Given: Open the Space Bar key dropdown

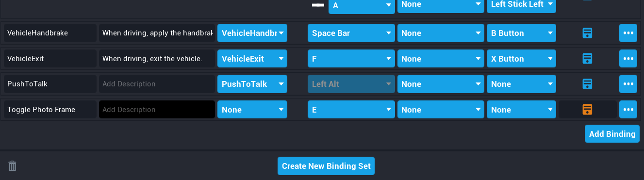Looking at the screenshot, I should click(x=351, y=33).
